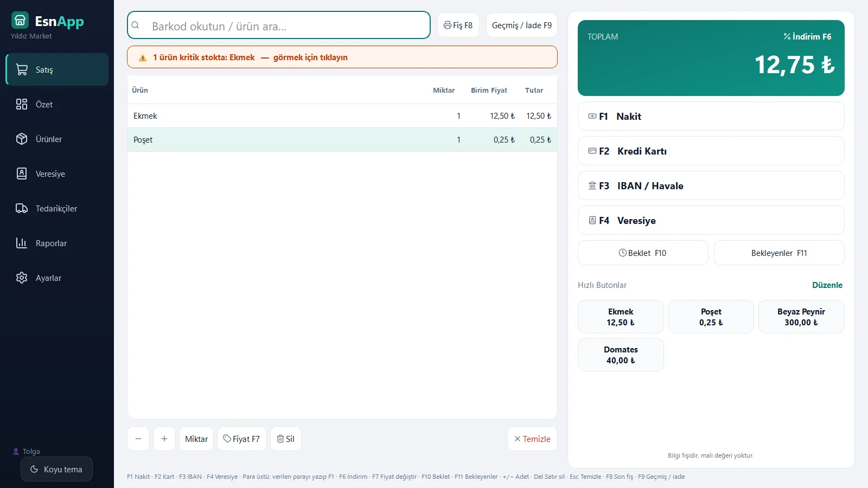
Task: Add Beyaz Peynir quick button
Action: coord(801,317)
